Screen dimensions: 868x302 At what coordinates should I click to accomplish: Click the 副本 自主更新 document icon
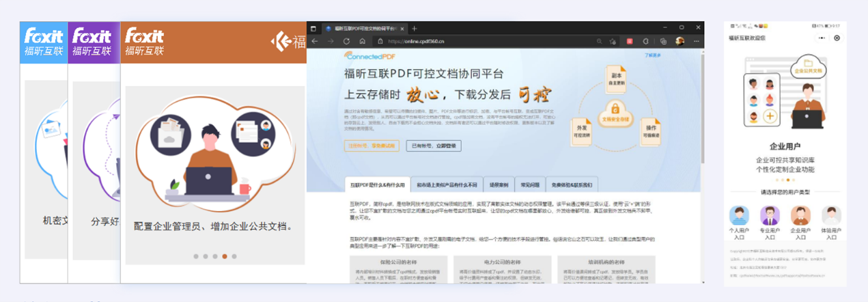(x=617, y=78)
